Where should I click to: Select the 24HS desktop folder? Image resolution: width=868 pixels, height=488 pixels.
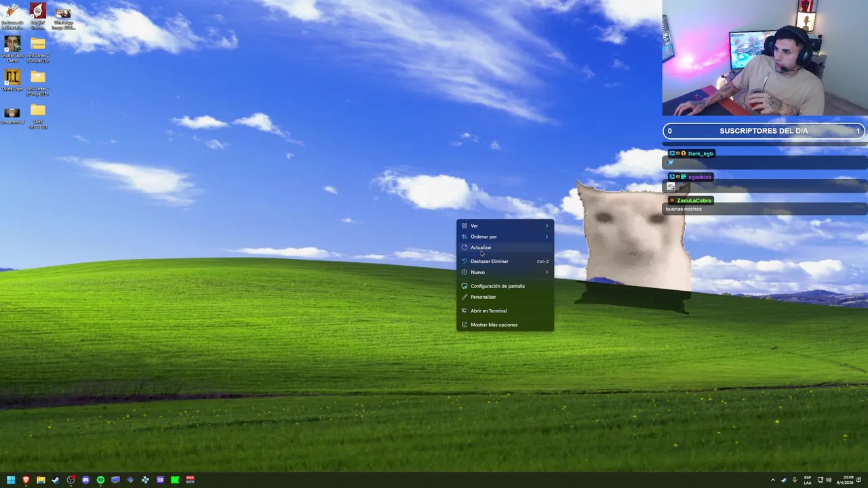click(38, 116)
